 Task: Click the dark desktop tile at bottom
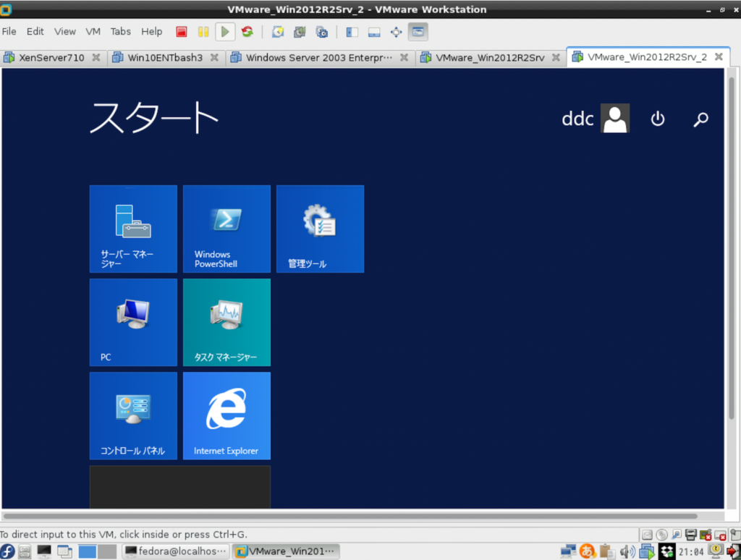point(180,487)
